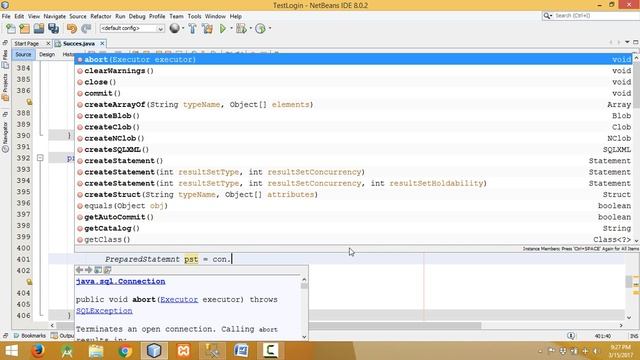
Task: Open XAMPP from the taskbar
Action: click(x=183, y=351)
